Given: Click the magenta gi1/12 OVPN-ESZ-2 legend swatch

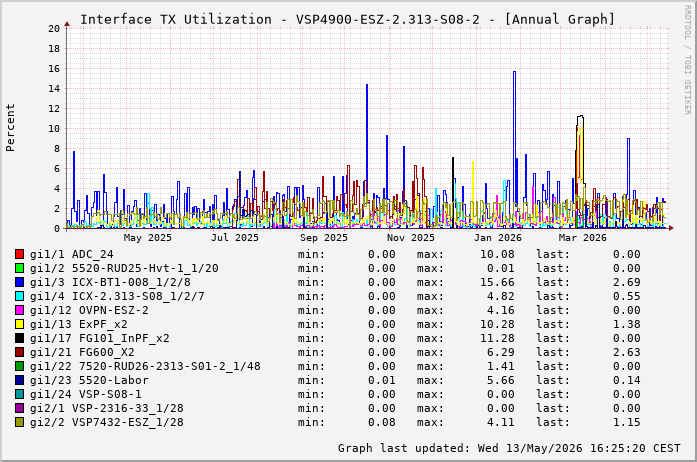Looking at the screenshot, I should (19, 310).
